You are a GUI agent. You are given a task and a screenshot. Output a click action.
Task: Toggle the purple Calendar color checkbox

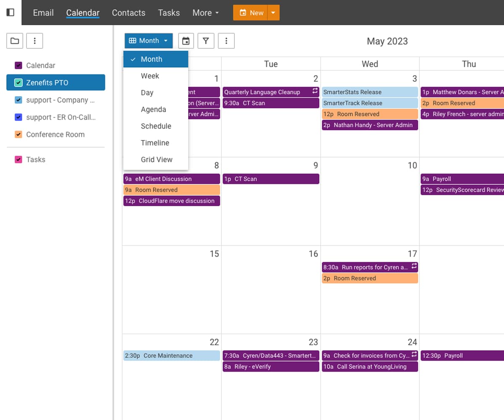[18, 66]
